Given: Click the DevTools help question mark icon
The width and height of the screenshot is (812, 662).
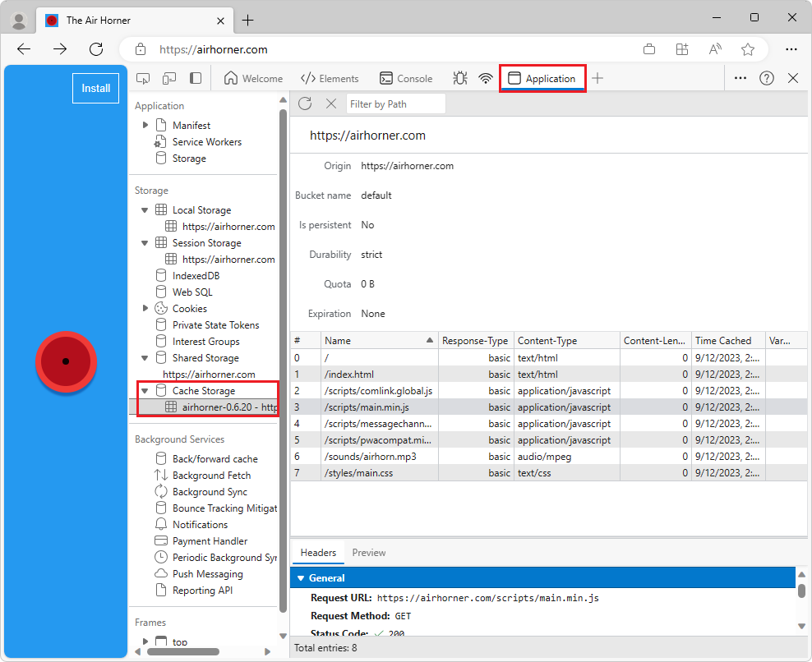Looking at the screenshot, I should pyautogui.click(x=767, y=78).
